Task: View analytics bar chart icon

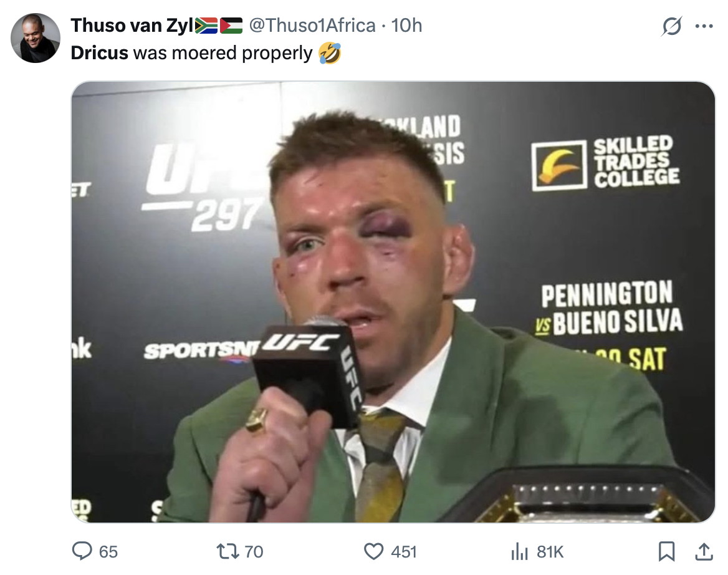Action: [x=520, y=552]
